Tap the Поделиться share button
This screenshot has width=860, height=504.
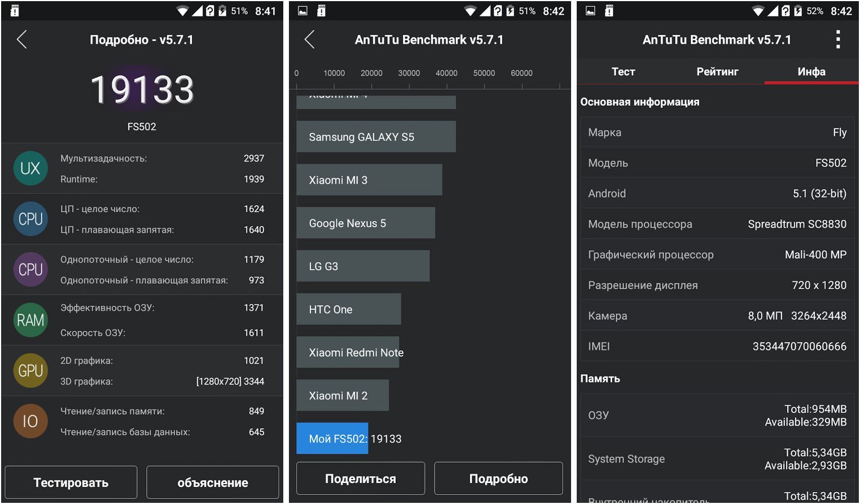pos(361,479)
